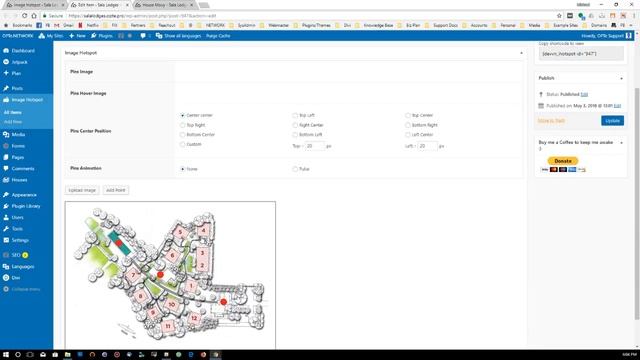Bookmark this page with star icon

(x=559, y=16)
